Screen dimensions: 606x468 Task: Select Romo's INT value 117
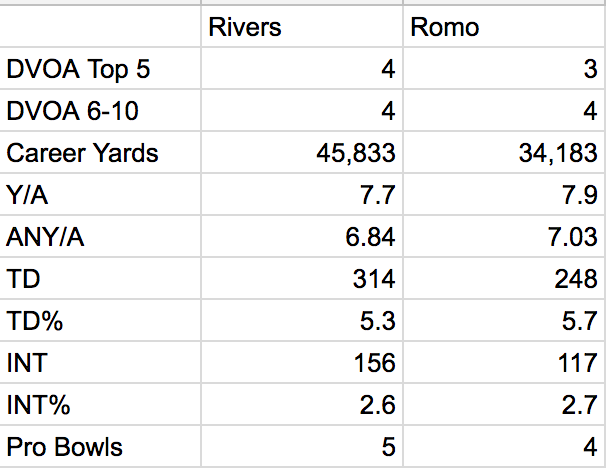[504, 362]
